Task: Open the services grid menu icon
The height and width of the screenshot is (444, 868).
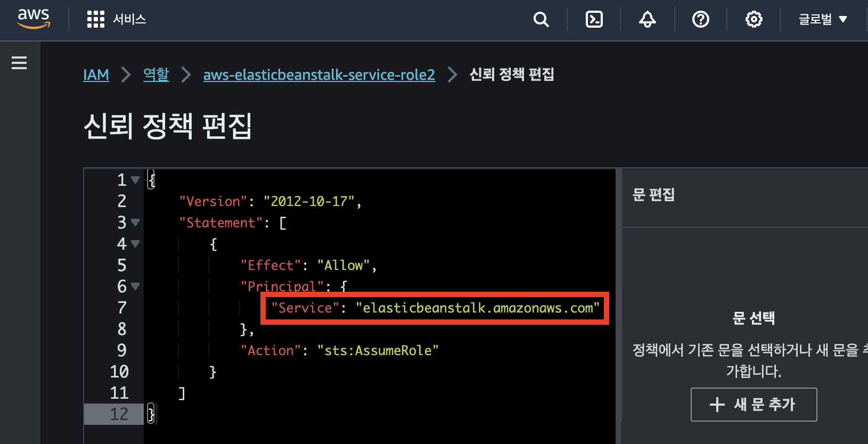Action: [x=96, y=19]
